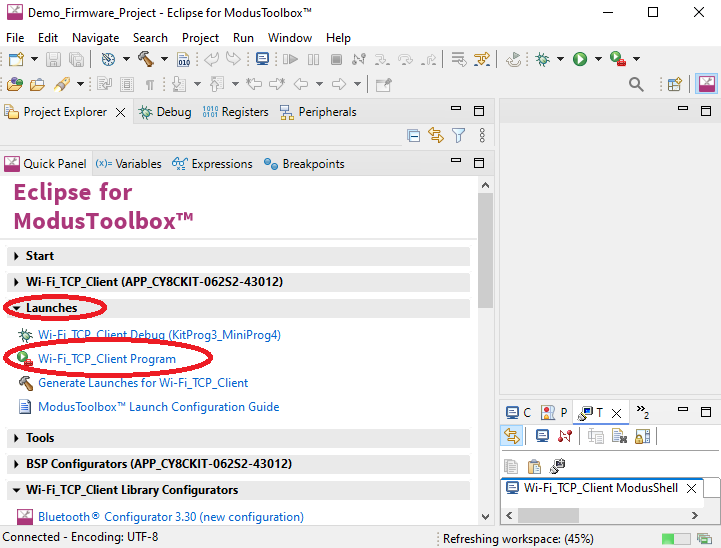Click the Collapse All icon in Project Explorer
Image resolution: width=721 pixels, height=548 pixels.
[x=413, y=136]
